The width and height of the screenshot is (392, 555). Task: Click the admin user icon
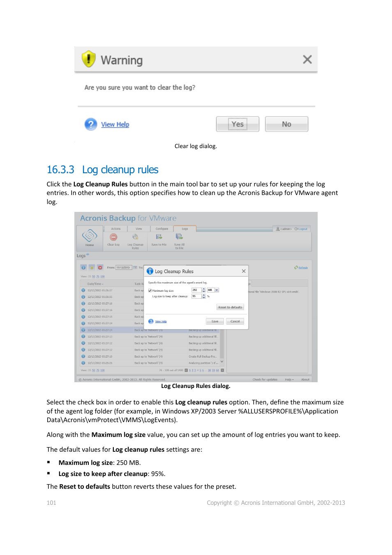click(278, 229)
